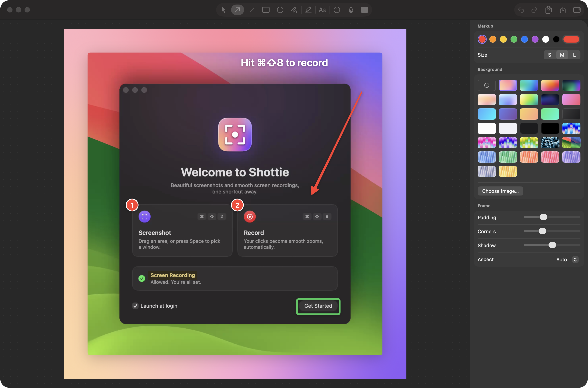Image resolution: width=588 pixels, height=388 pixels.
Task: Select the Ellipse tool
Action: point(280,10)
